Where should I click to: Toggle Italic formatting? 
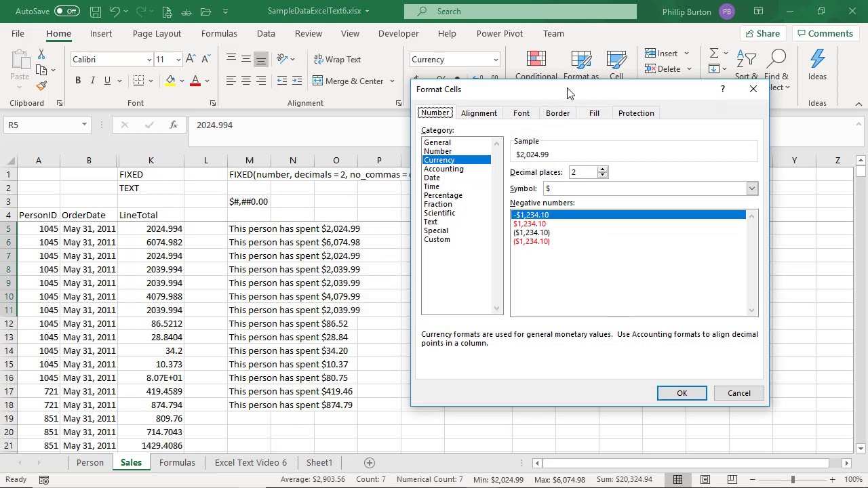pyautogui.click(x=93, y=81)
